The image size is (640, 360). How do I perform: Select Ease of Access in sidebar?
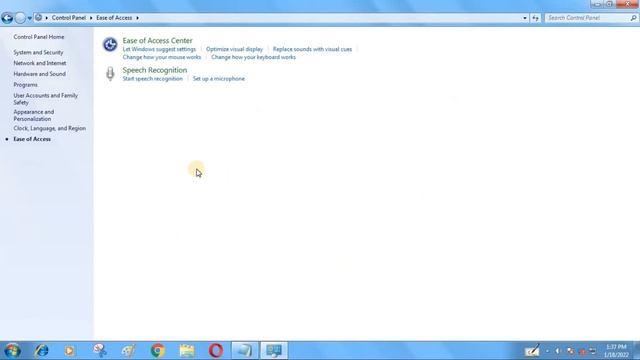point(32,139)
